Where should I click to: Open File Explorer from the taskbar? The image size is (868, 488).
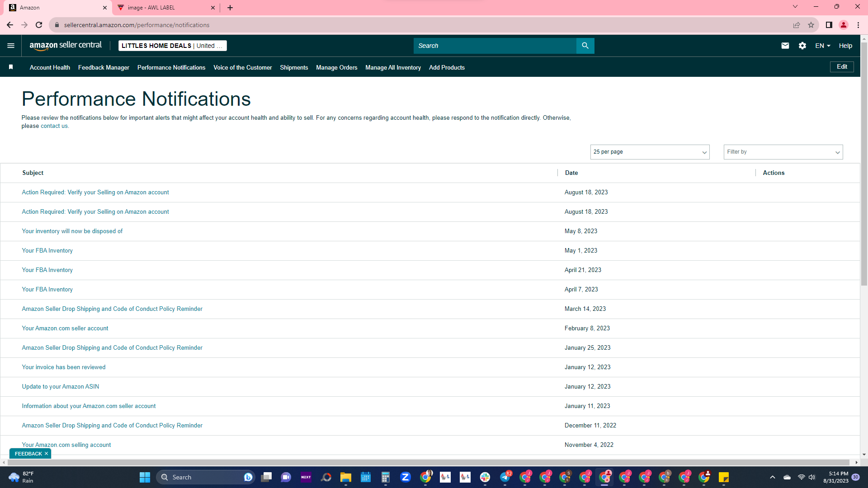tap(346, 477)
